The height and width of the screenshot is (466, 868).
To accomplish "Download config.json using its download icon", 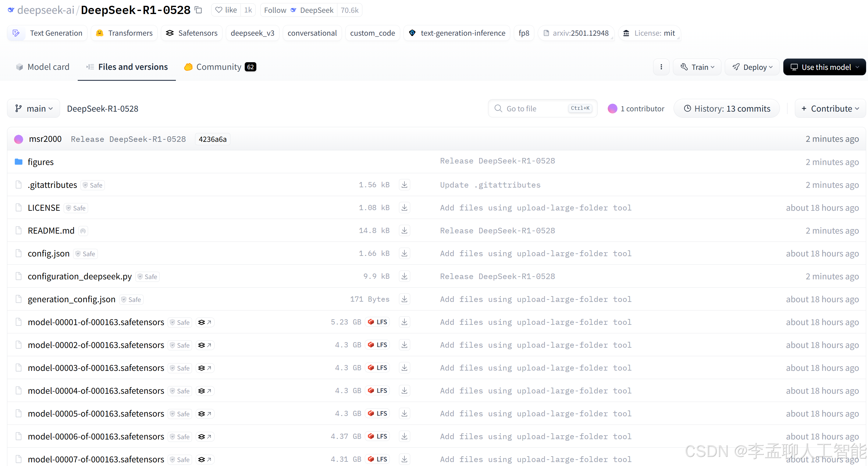I will (x=404, y=253).
